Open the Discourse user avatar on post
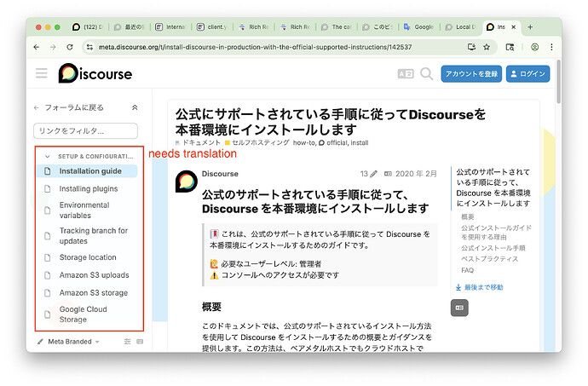 pos(187,181)
